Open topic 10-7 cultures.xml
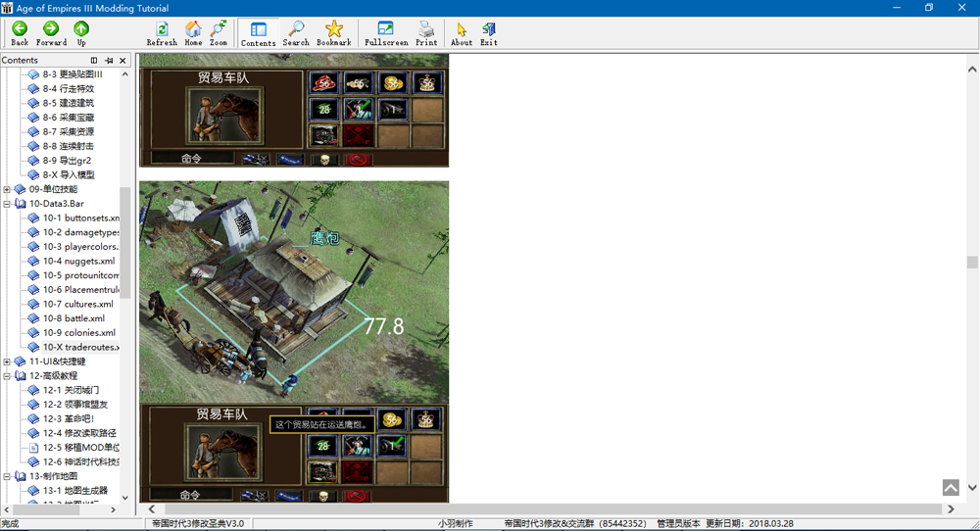The width and height of the screenshot is (980, 531). (78, 304)
